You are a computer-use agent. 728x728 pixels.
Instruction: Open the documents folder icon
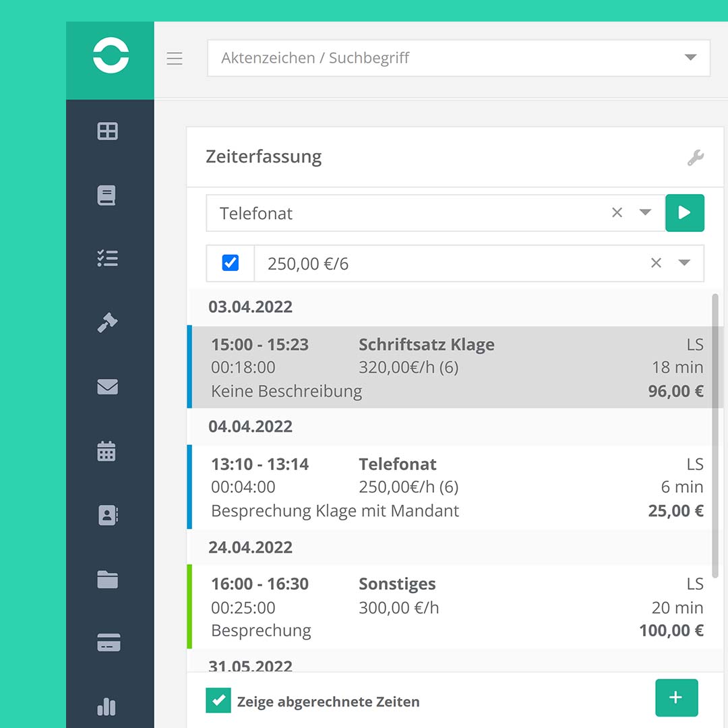pyautogui.click(x=108, y=578)
